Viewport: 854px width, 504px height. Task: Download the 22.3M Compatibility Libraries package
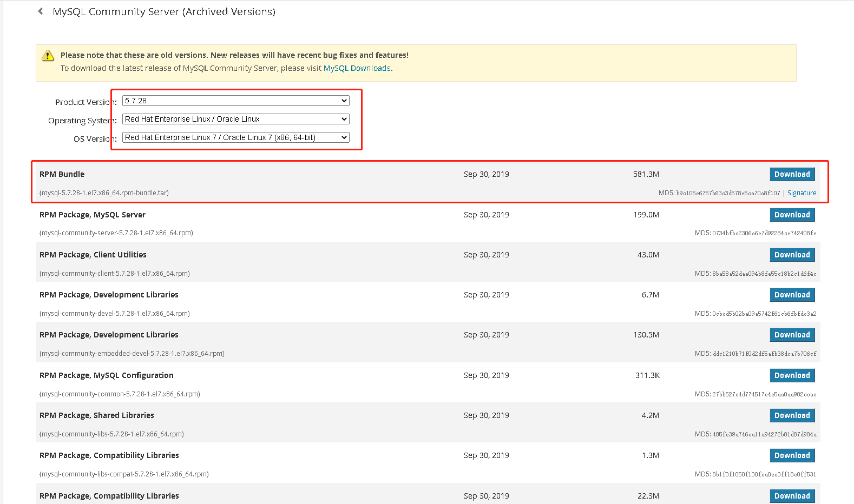[792, 496]
